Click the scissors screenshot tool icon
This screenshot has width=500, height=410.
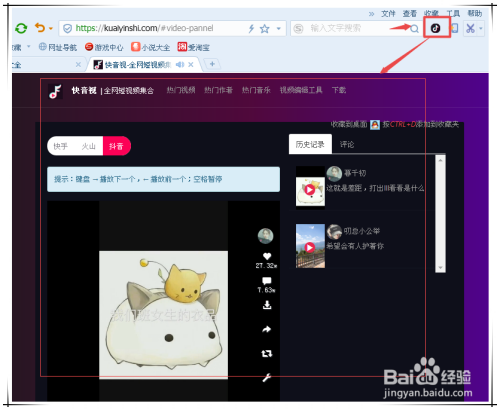tap(471, 28)
